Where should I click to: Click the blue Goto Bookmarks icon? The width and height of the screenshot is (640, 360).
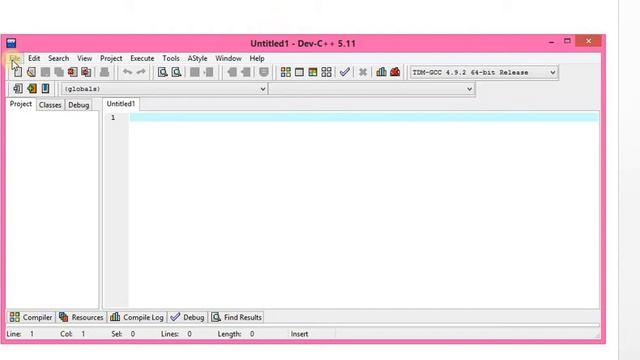45,88
